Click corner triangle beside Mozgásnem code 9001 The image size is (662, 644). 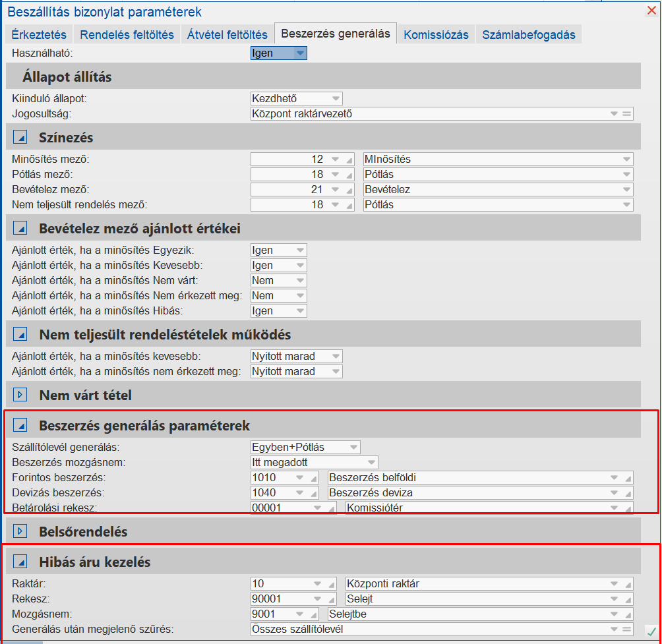314,615
